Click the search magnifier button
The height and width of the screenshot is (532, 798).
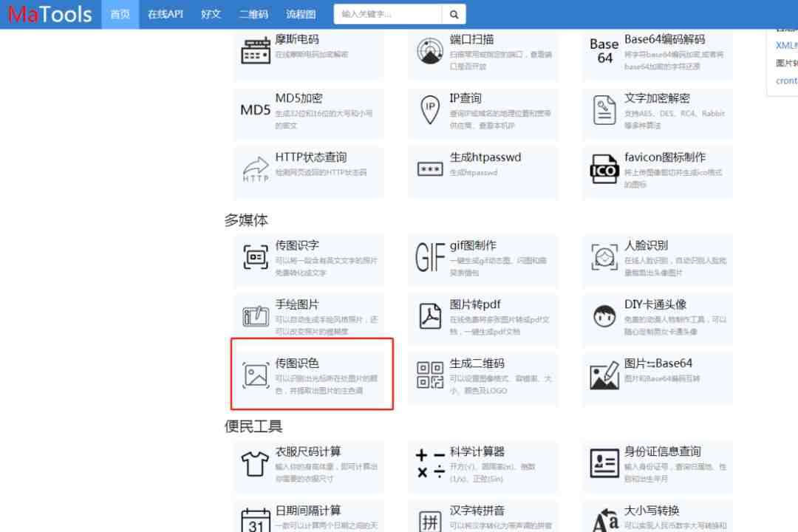pos(454,14)
